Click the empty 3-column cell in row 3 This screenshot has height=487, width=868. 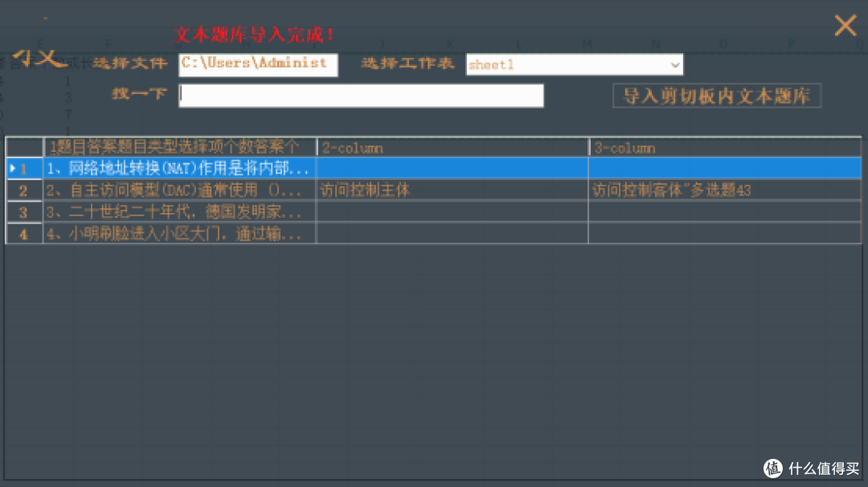[725, 211]
